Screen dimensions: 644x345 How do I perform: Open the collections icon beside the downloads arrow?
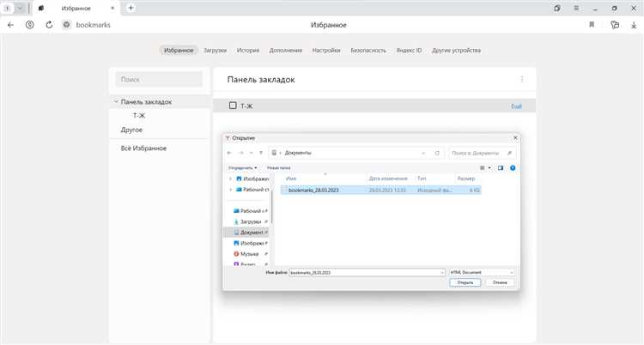tap(615, 25)
